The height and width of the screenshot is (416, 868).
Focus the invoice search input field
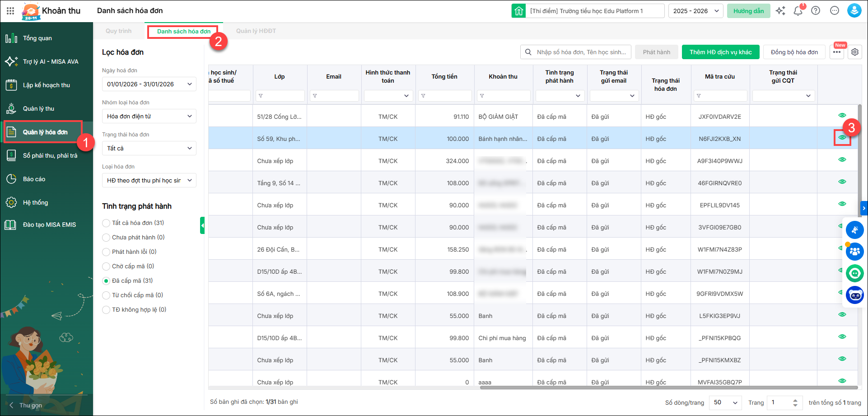[x=581, y=52]
